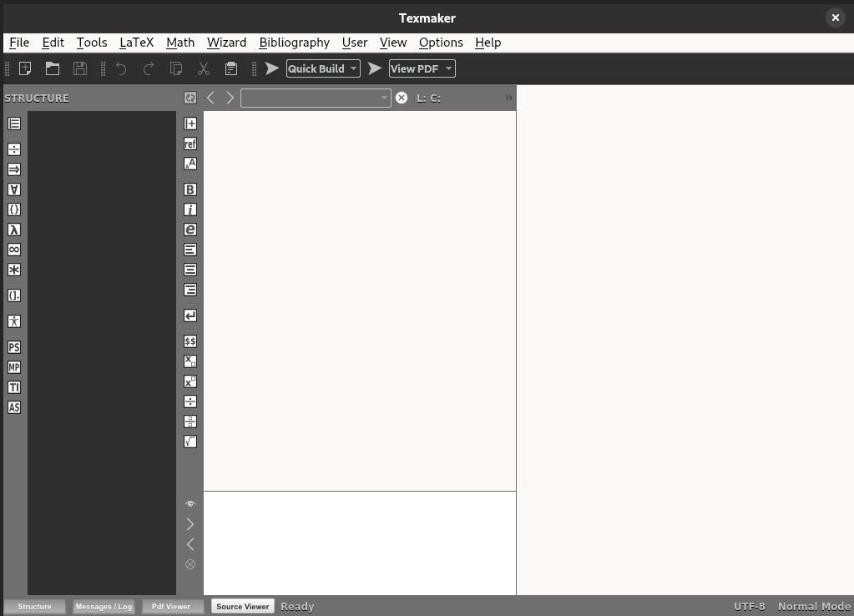Image resolution: width=854 pixels, height=616 pixels.
Task: Open the LaTeX menu
Action: (x=136, y=43)
